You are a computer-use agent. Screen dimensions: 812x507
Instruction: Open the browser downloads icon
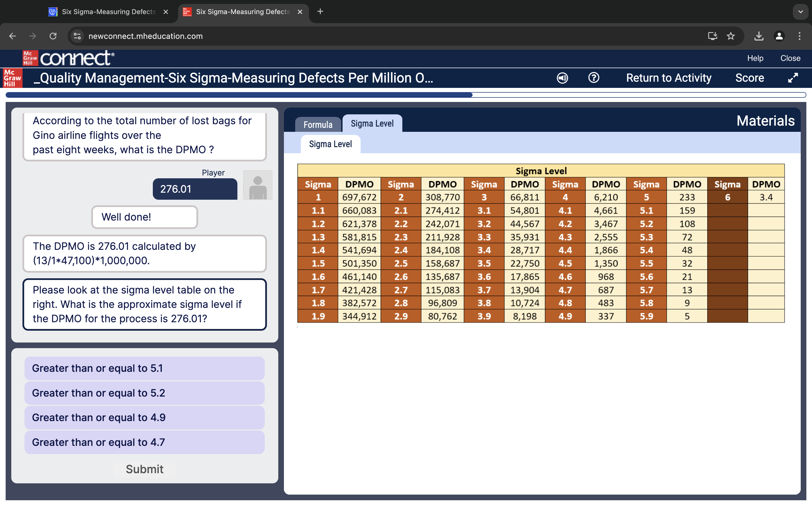(x=759, y=36)
